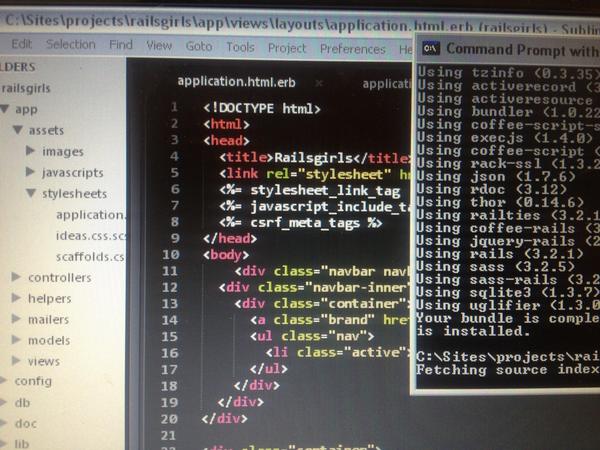
Task: Select the db folder label
Action: click(x=22, y=403)
